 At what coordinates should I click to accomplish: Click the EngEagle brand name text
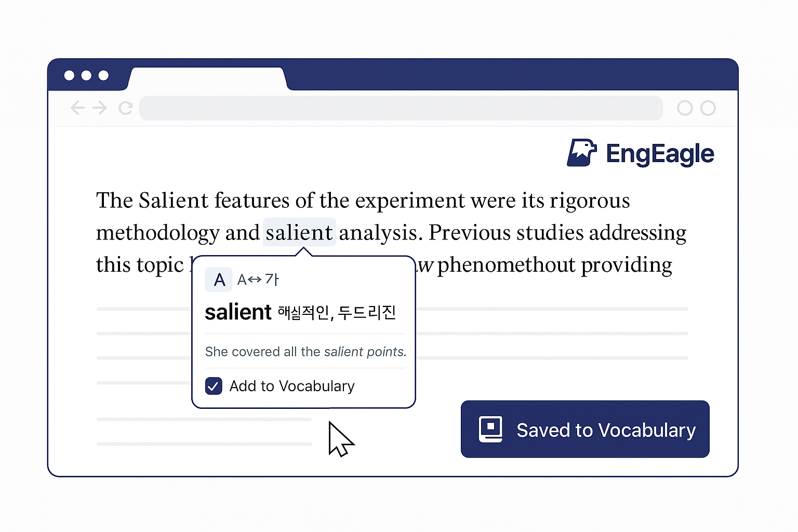click(660, 154)
